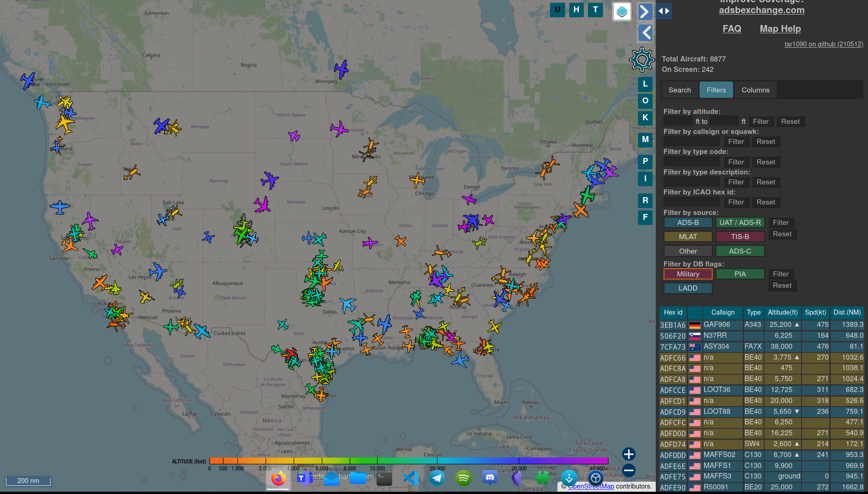Open the FAQ link
Screen dimensions: 868x494
732,29
